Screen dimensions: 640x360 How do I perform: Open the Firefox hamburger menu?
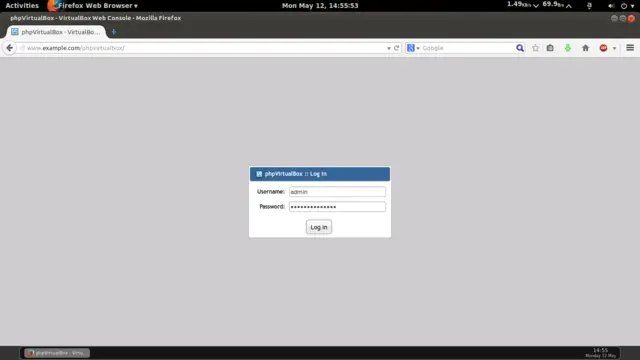coord(630,48)
